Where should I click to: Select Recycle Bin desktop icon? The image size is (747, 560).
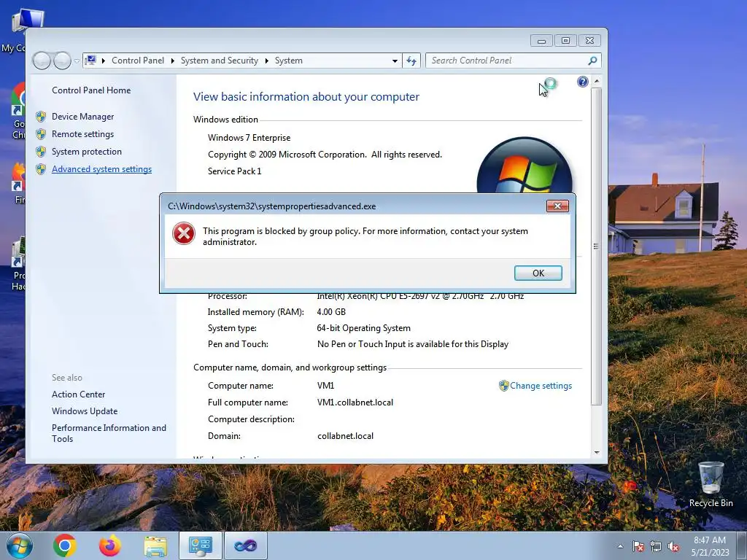[x=711, y=484]
